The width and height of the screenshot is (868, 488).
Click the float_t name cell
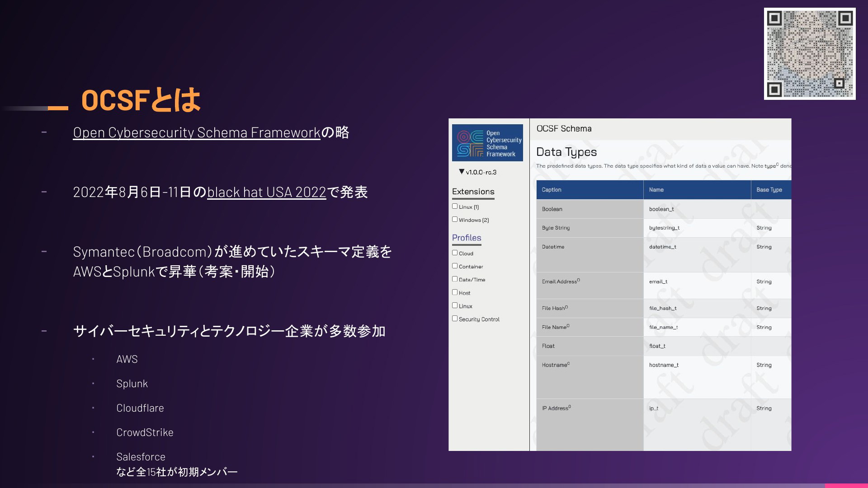(697, 346)
